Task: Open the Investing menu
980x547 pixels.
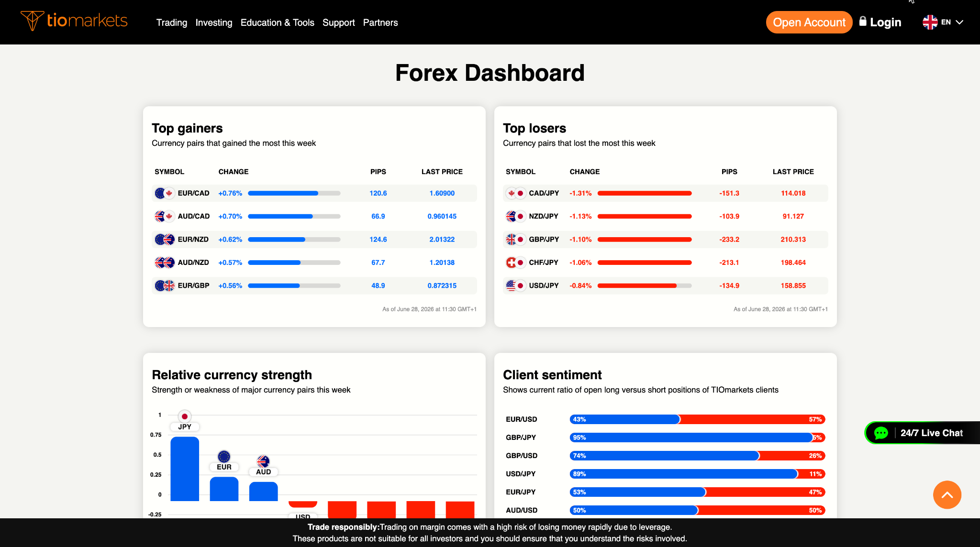Action: coord(214,22)
